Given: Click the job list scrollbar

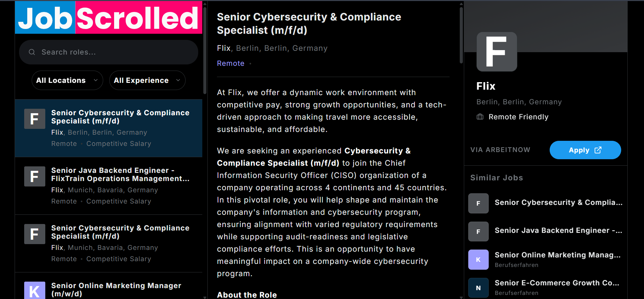Looking at the screenshot, I should click(205, 51).
